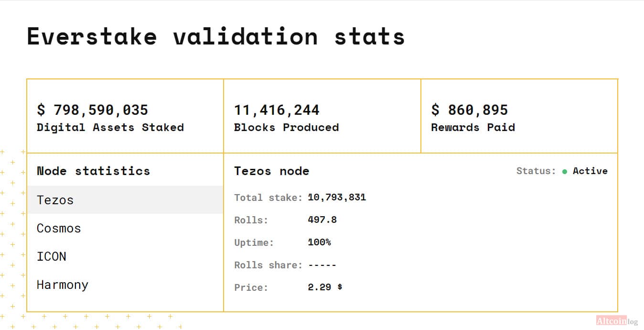644x330 pixels.
Task: Click the 'Status:' label
Action: pyautogui.click(x=536, y=171)
